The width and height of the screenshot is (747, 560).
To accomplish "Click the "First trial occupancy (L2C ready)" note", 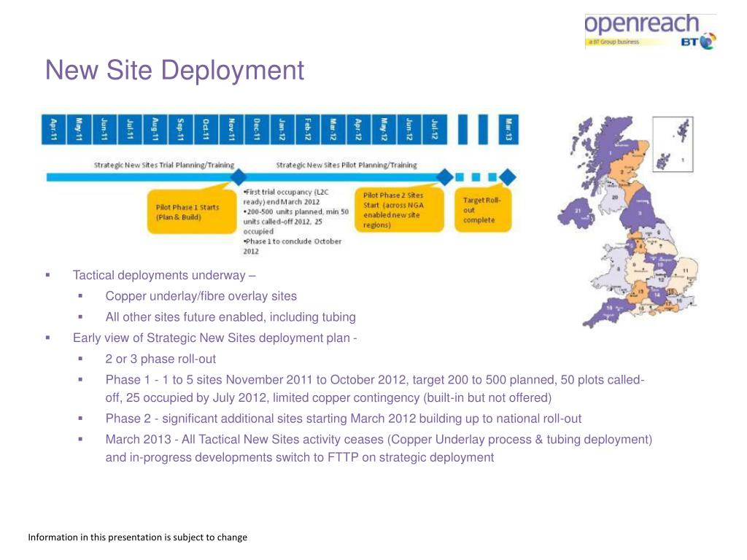I will tap(286, 197).
